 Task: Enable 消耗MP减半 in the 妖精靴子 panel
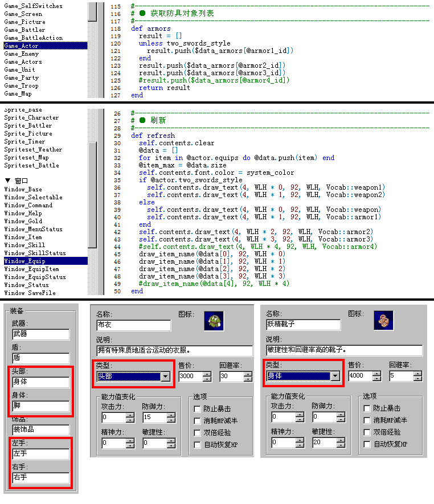point(367,420)
